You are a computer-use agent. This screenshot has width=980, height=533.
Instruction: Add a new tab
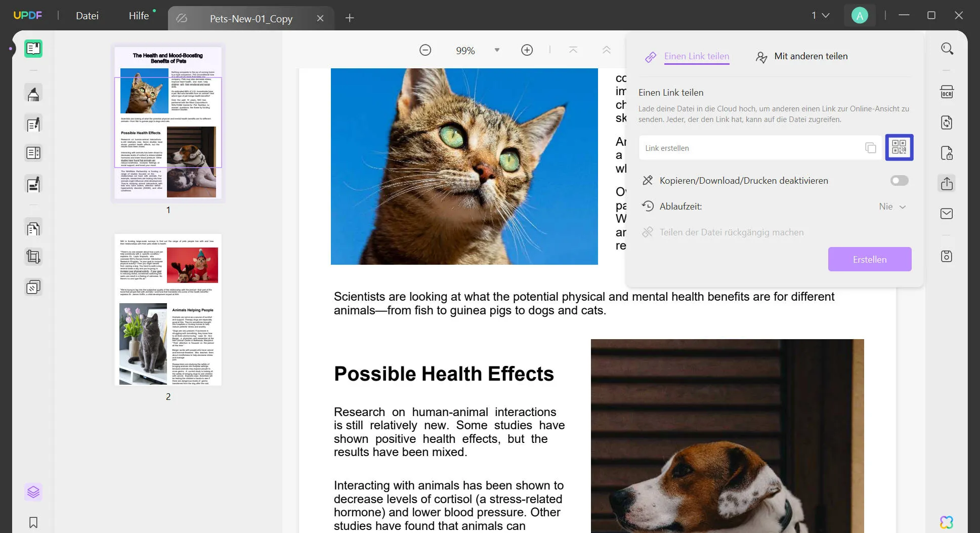(350, 18)
